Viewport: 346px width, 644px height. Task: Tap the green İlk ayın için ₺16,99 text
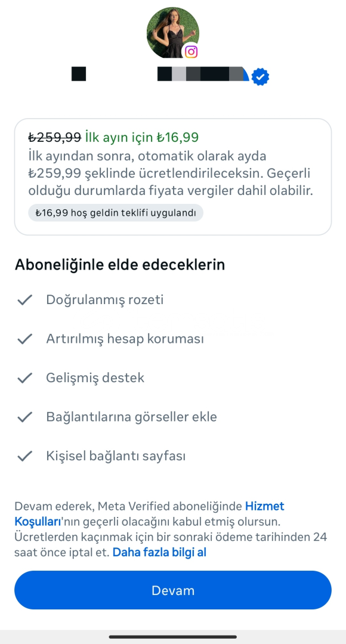click(x=142, y=137)
